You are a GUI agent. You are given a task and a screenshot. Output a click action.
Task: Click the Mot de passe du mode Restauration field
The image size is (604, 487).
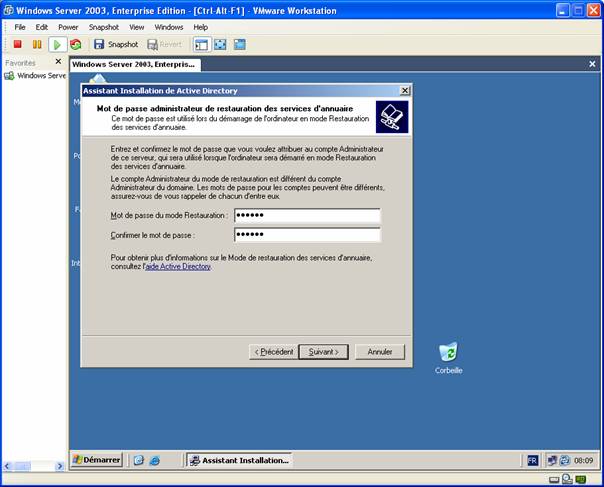pyautogui.click(x=307, y=215)
